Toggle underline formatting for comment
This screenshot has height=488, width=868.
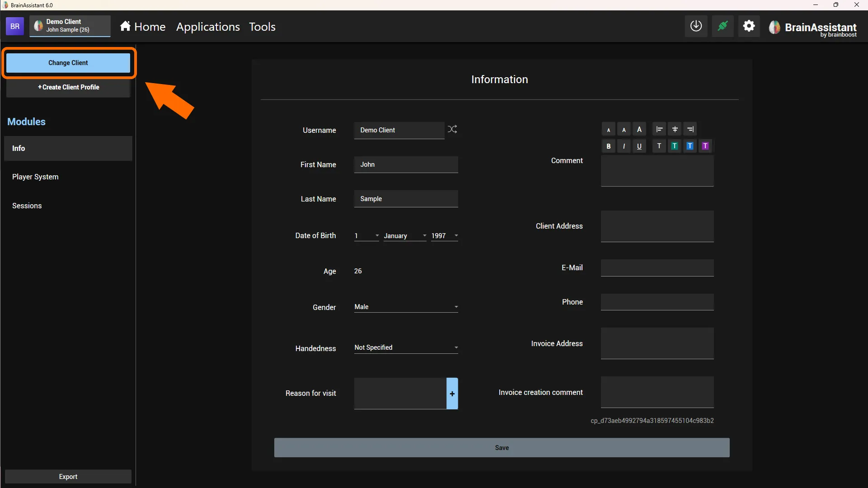[639, 146]
